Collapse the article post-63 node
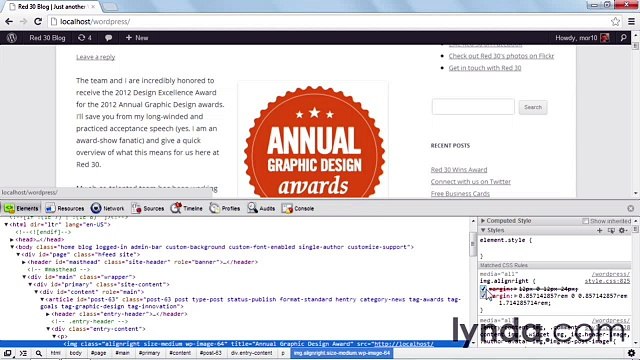The image size is (640, 360). (42, 300)
